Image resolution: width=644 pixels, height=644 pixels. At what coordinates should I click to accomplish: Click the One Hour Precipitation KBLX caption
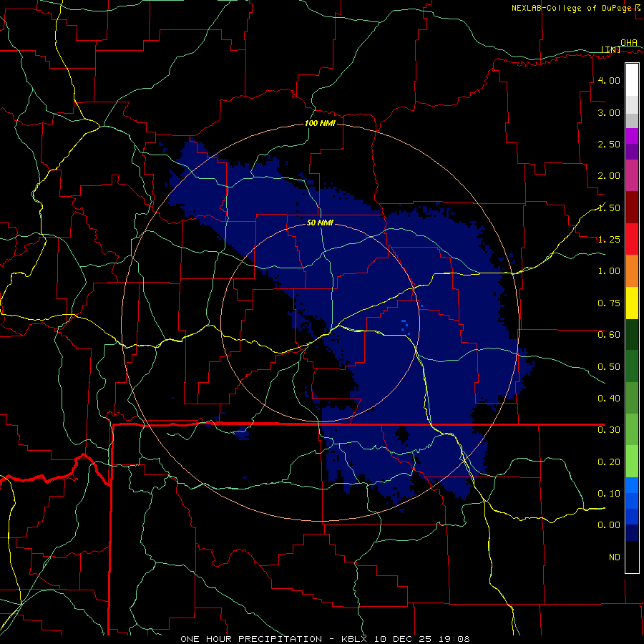(x=325, y=639)
